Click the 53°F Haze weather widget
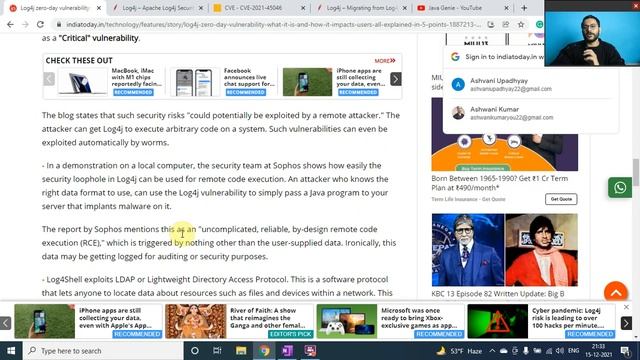640x360 pixels. (460, 351)
